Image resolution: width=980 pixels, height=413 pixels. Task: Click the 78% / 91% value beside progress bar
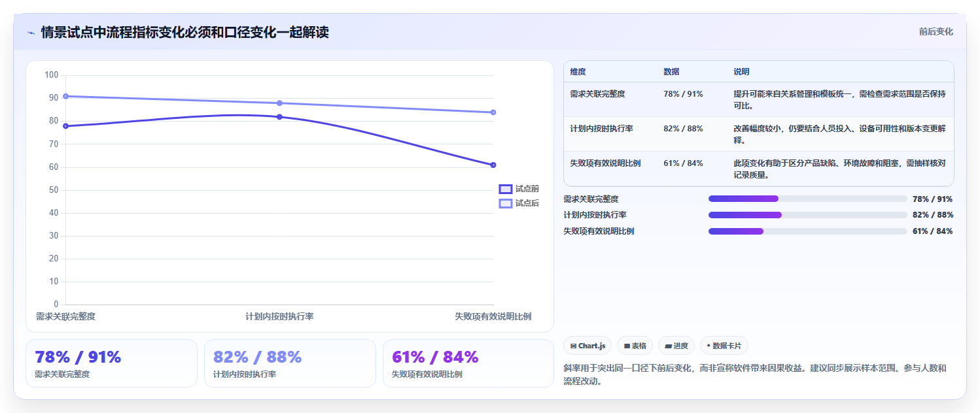coord(932,199)
